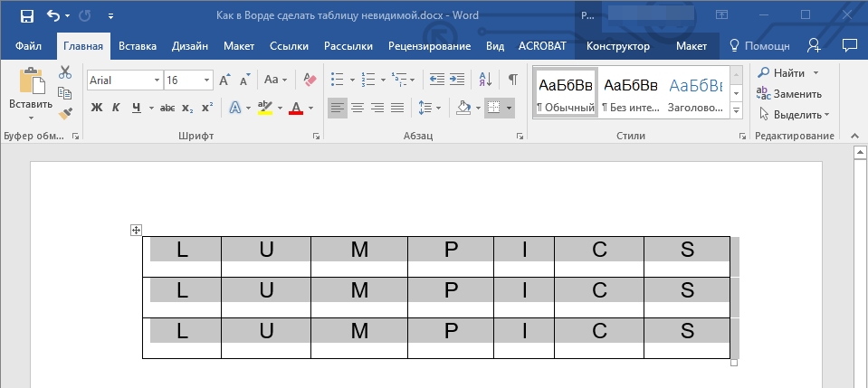Image resolution: width=868 pixels, height=388 pixels.
Task: Switch to the Вставка tab
Action: click(138, 46)
